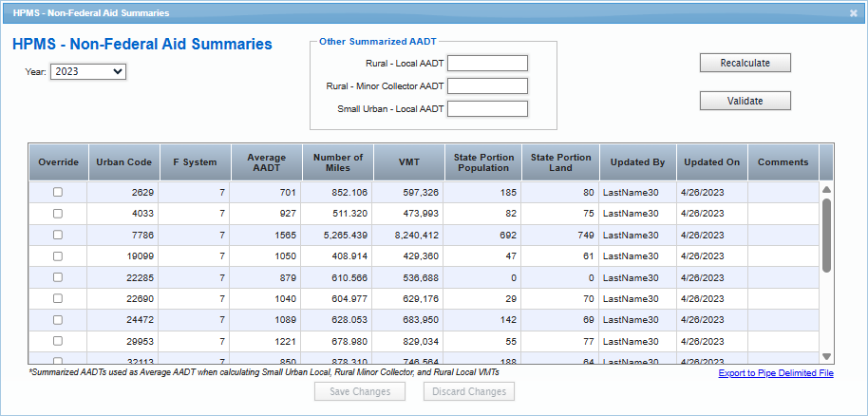Check Override box for urban code 24472
Viewport: 868px width, 416px height.
pos(58,320)
